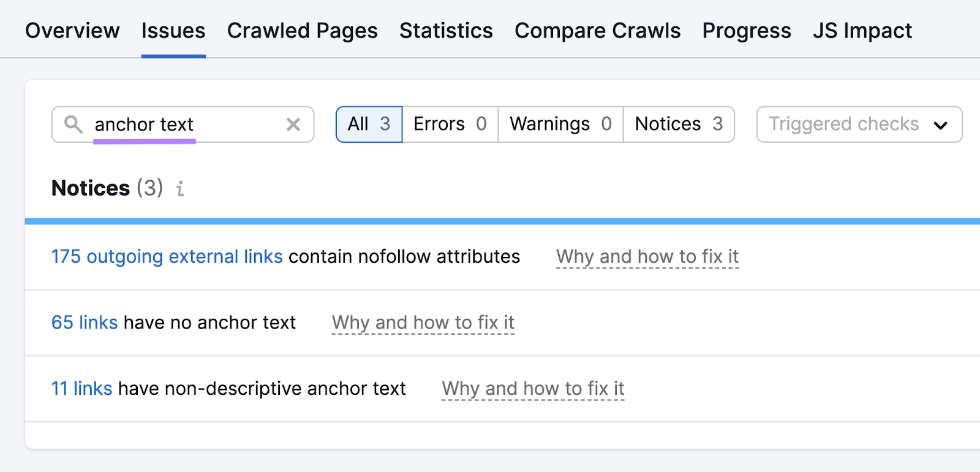The width and height of the screenshot is (980, 472).
Task: Open fix help for non-descriptive anchor text
Action: pos(533,389)
